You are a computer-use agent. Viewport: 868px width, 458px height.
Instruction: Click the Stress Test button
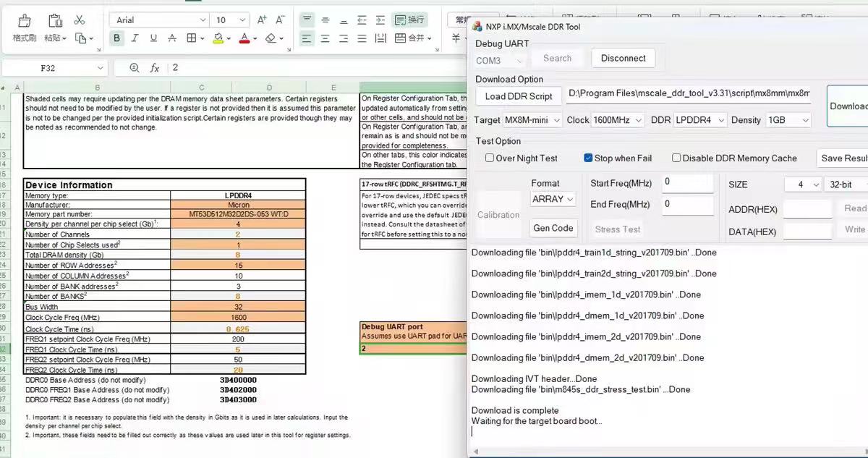pos(618,229)
